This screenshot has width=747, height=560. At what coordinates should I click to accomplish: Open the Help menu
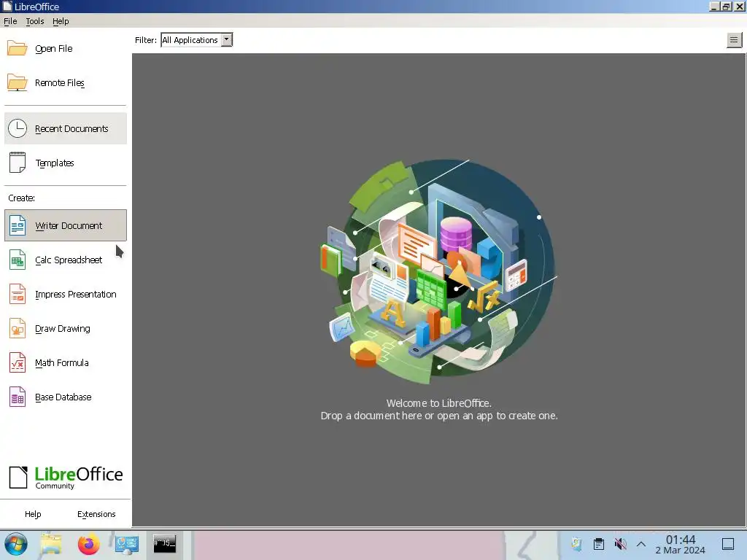pos(61,21)
